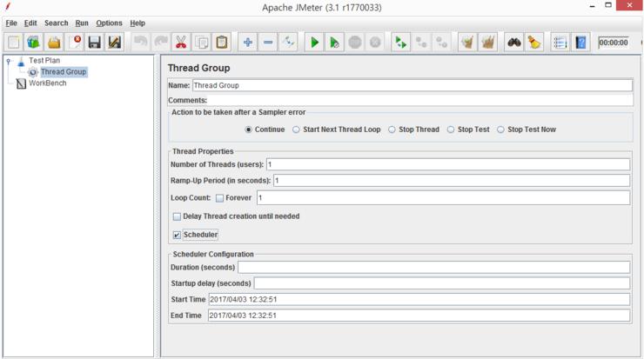The height and width of the screenshot is (359, 644).
Task: Click the Paste clipboard icon
Action: [222, 43]
